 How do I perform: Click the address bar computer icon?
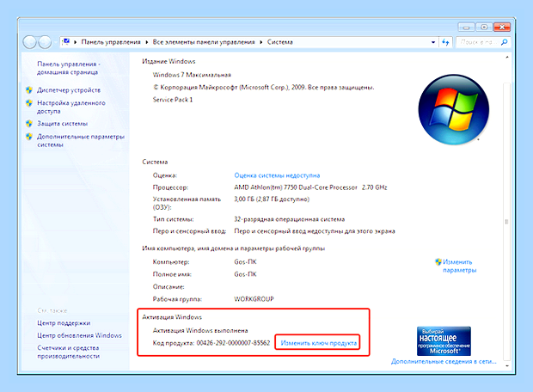pos(66,42)
